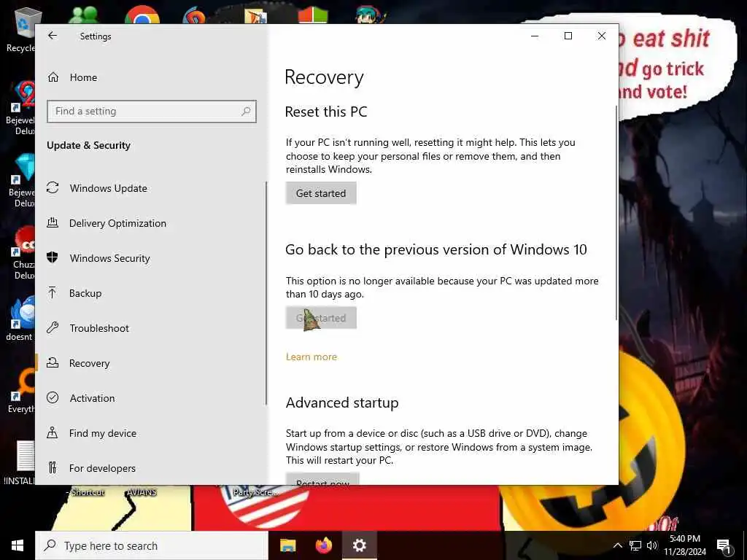Click the Advanced startup heading
747x560 pixels.
pos(342,402)
